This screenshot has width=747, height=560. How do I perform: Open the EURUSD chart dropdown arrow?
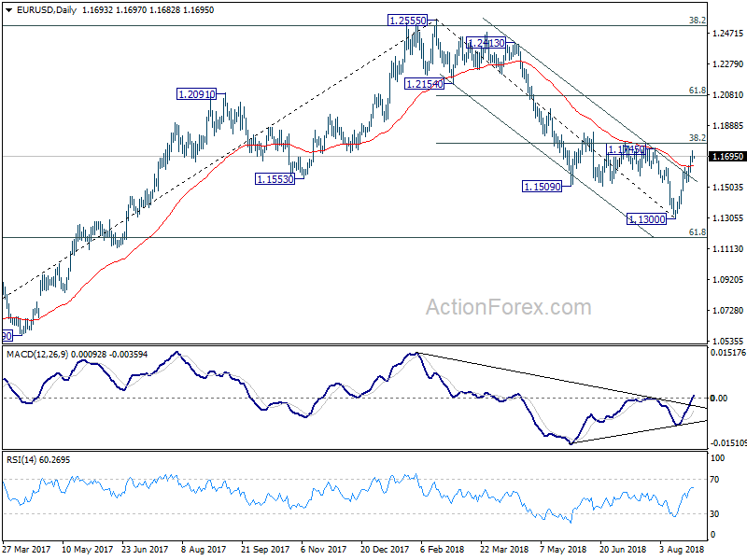(8, 10)
